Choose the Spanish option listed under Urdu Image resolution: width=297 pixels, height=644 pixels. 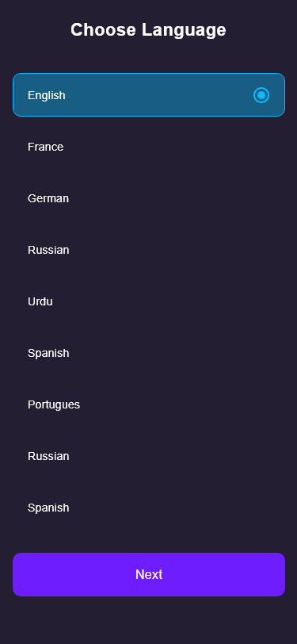pyautogui.click(x=149, y=353)
